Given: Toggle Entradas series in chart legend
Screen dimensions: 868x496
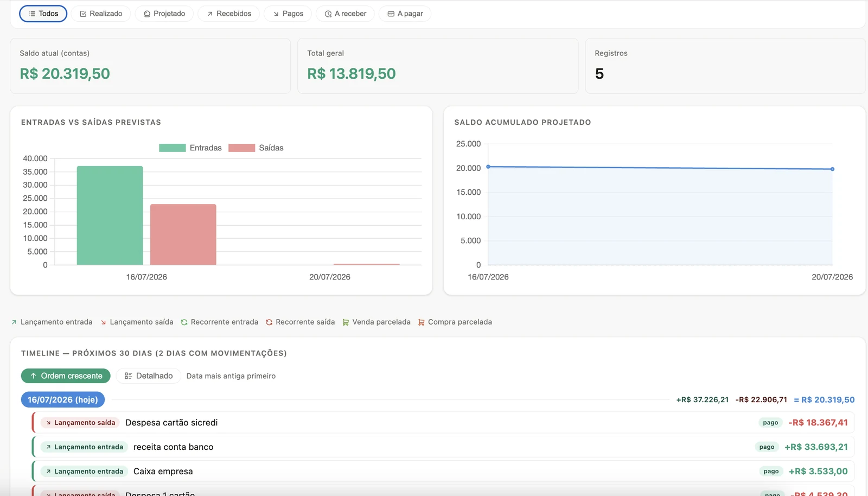Looking at the screenshot, I should (x=190, y=148).
